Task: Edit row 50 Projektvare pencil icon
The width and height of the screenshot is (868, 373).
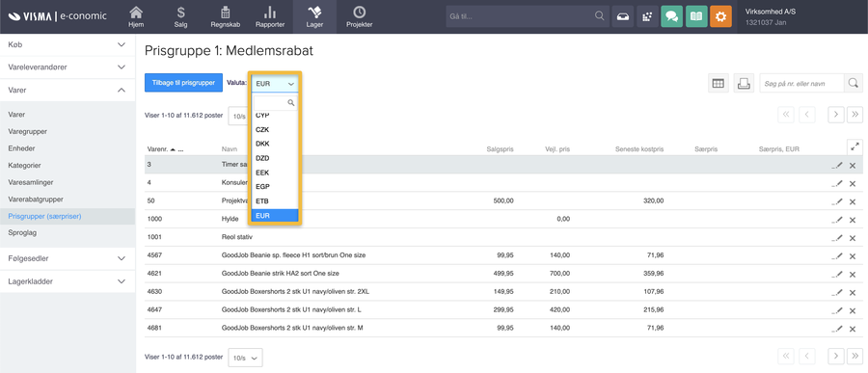Action: pos(837,201)
